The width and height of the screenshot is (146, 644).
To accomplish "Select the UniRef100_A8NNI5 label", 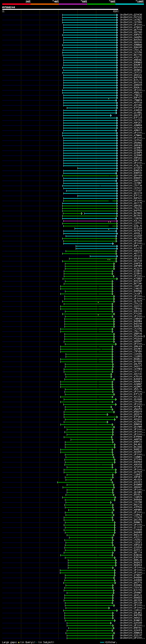I will [x=131, y=633].
